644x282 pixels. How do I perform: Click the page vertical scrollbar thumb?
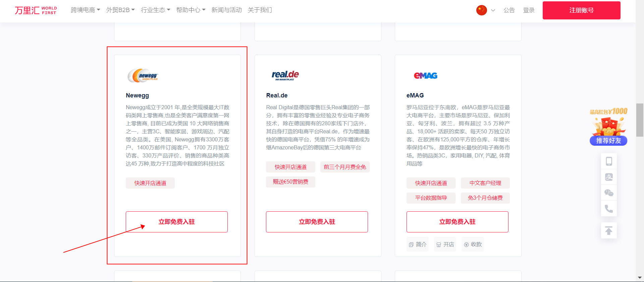[640, 120]
